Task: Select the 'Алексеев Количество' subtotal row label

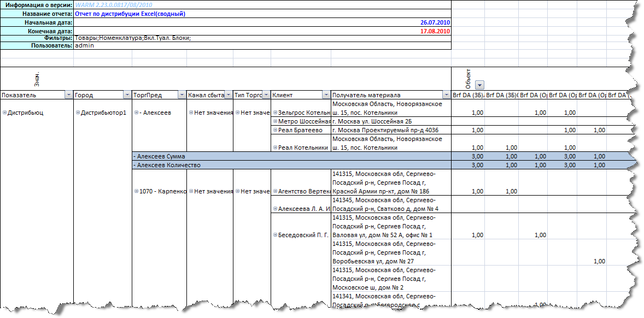Action: (168, 165)
